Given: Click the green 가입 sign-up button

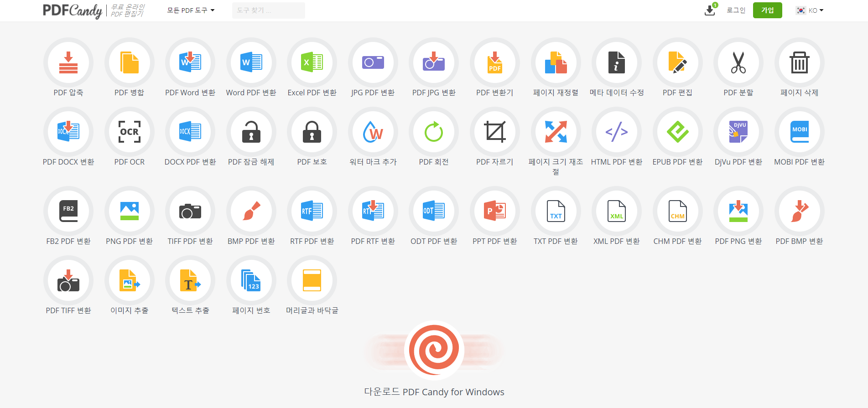Looking at the screenshot, I should coord(768,10).
